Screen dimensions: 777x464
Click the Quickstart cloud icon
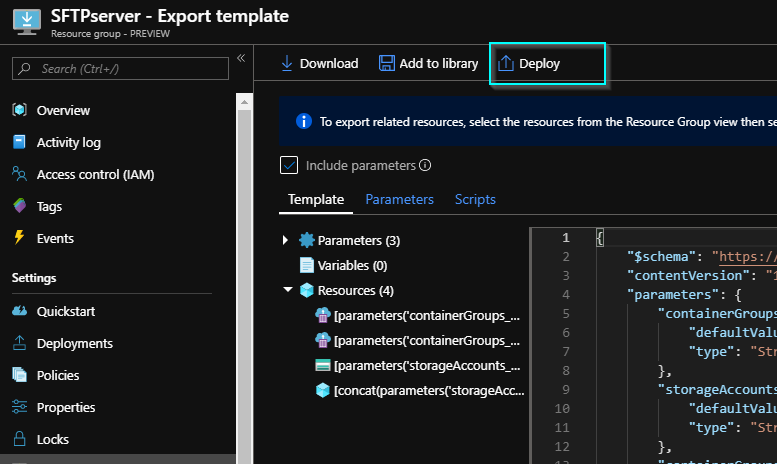19,310
